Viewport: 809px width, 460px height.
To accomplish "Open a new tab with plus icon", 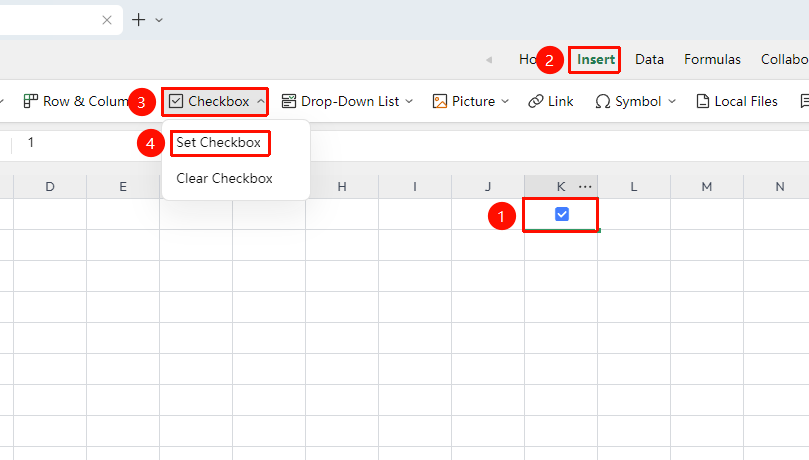I will 138,20.
